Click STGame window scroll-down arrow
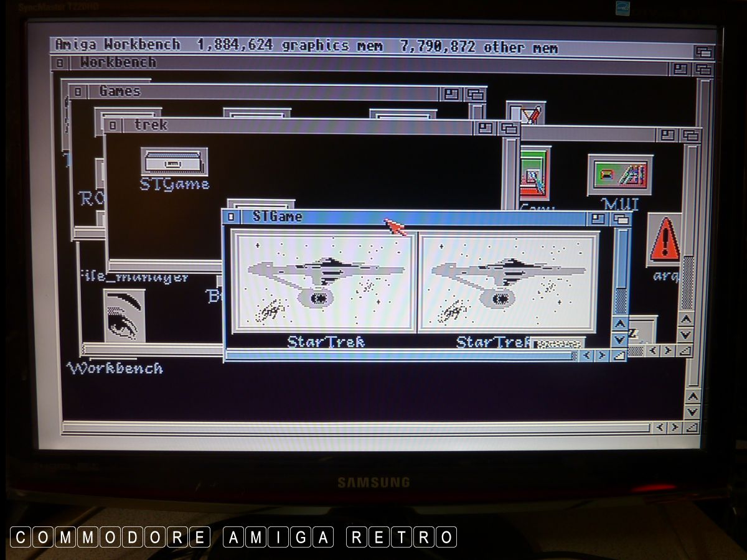The height and width of the screenshot is (560, 747). 619,340
